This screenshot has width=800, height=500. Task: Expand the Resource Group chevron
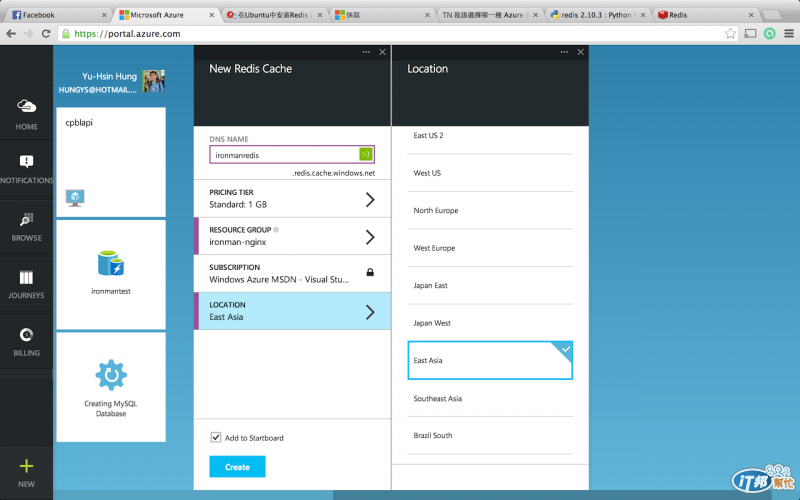click(x=370, y=237)
